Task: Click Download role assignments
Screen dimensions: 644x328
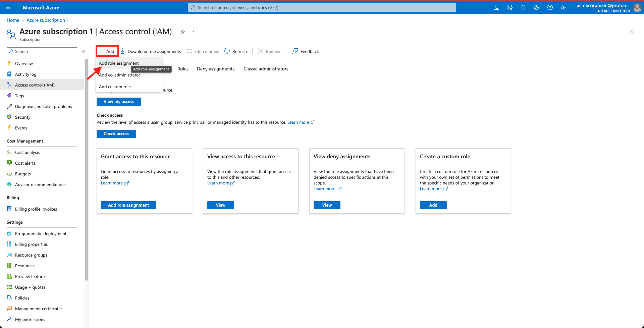Action: coord(151,51)
